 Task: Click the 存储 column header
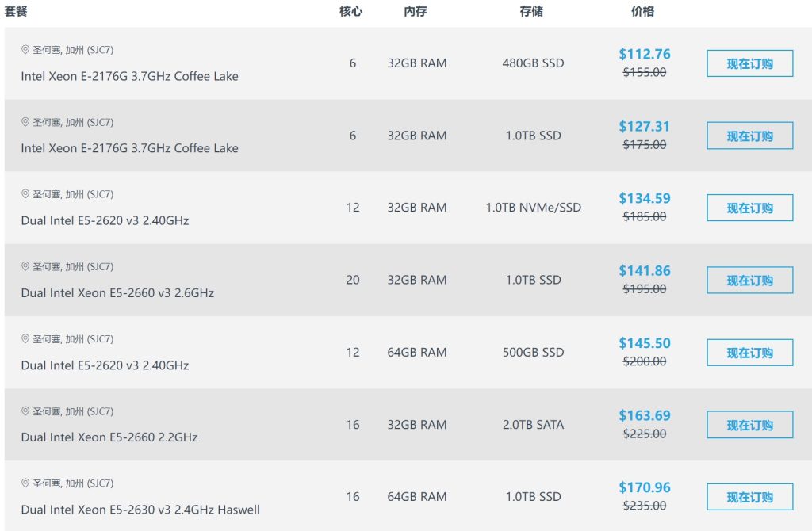tap(532, 11)
